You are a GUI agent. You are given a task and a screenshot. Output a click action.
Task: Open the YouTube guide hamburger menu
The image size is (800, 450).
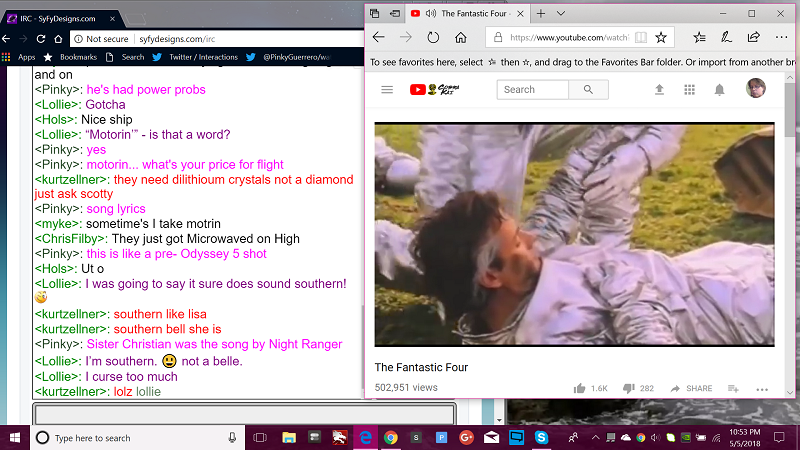(387, 90)
